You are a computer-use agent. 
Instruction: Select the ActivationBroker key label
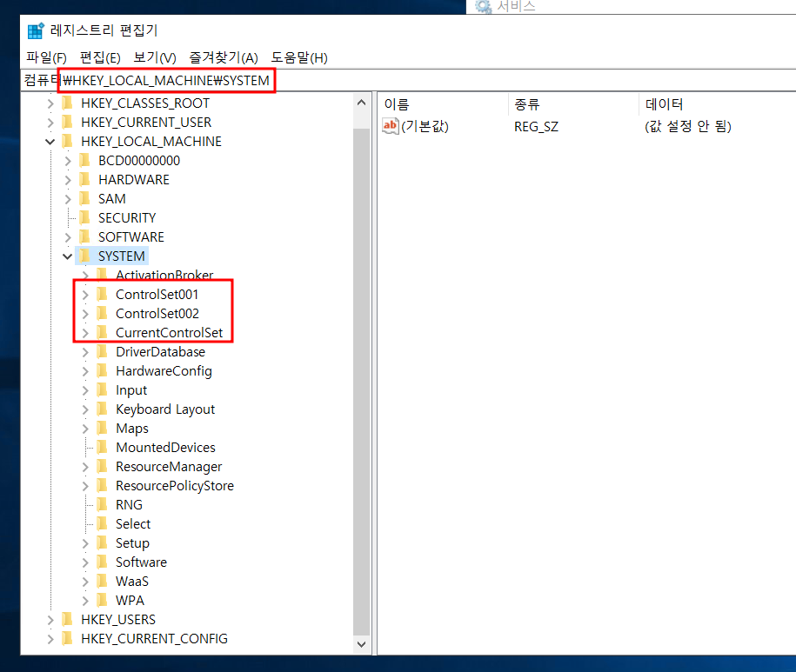(x=164, y=276)
